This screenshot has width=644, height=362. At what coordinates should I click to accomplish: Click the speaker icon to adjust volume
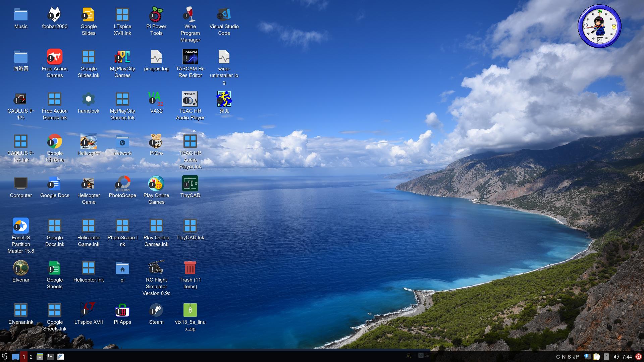[616, 357]
